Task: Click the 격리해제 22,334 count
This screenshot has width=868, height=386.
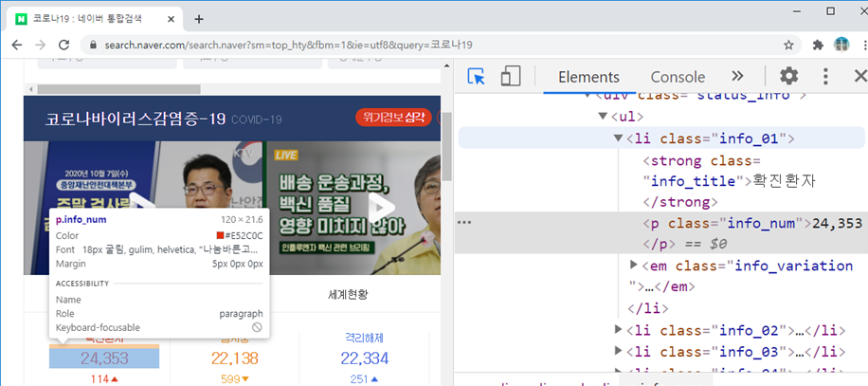Action: 364,358
